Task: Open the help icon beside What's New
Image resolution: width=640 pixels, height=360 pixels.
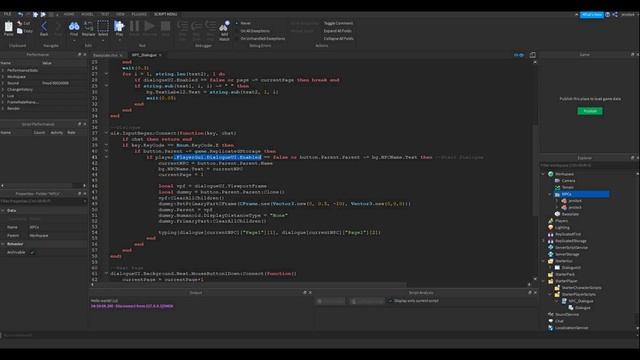Action: pyautogui.click(x=607, y=14)
